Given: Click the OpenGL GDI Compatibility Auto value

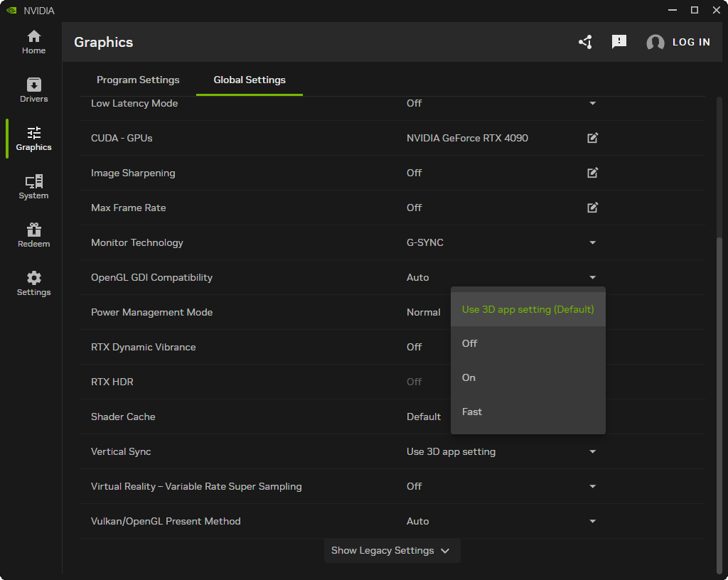Looking at the screenshot, I should pos(417,277).
